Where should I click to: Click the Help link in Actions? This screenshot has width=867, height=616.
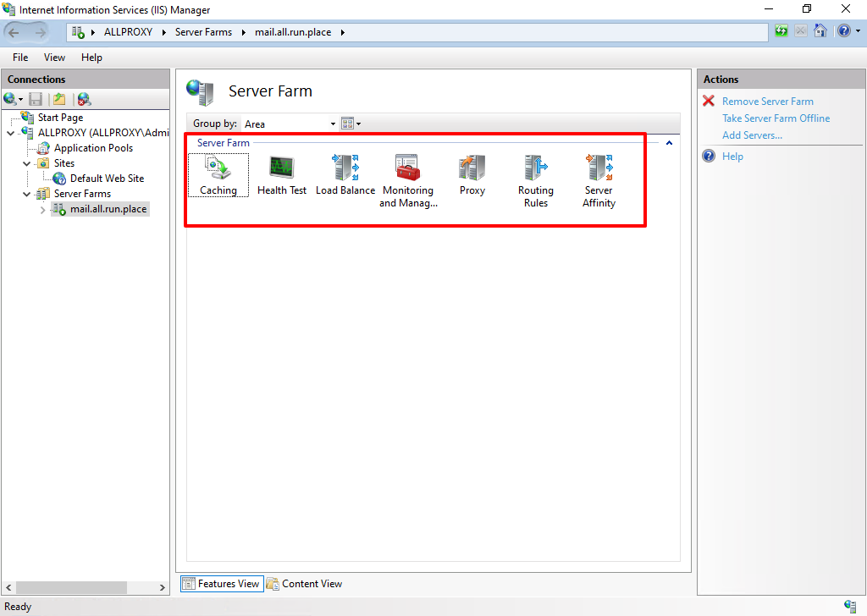732,157
